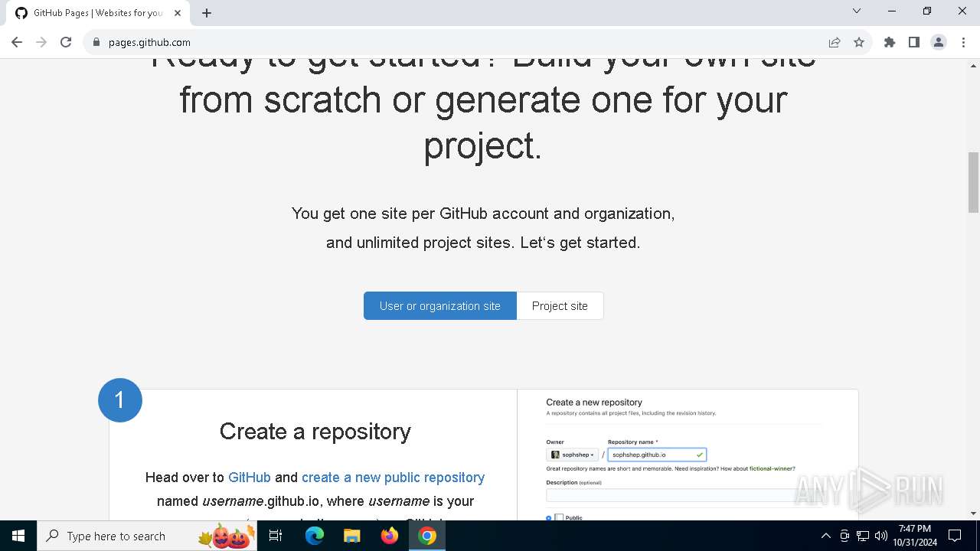This screenshot has width=980, height=551.
Task: Open the Chrome profile avatar
Action: click(939, 42)
